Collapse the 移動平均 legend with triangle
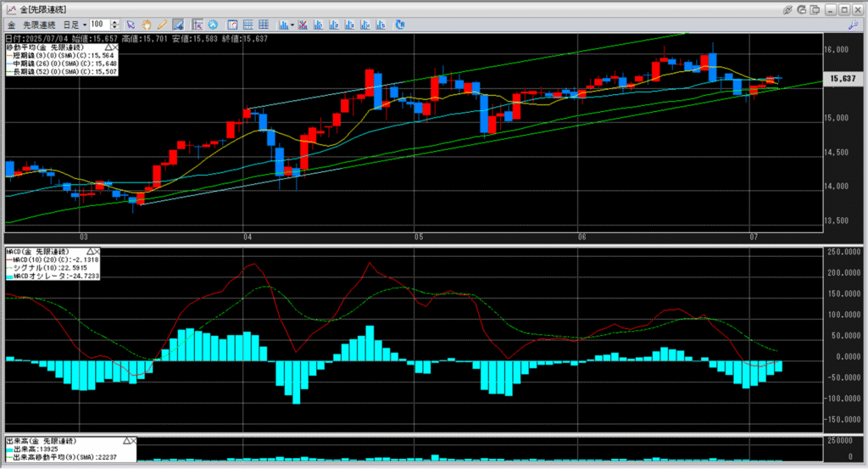868x469 pixels. click(108, 47)
